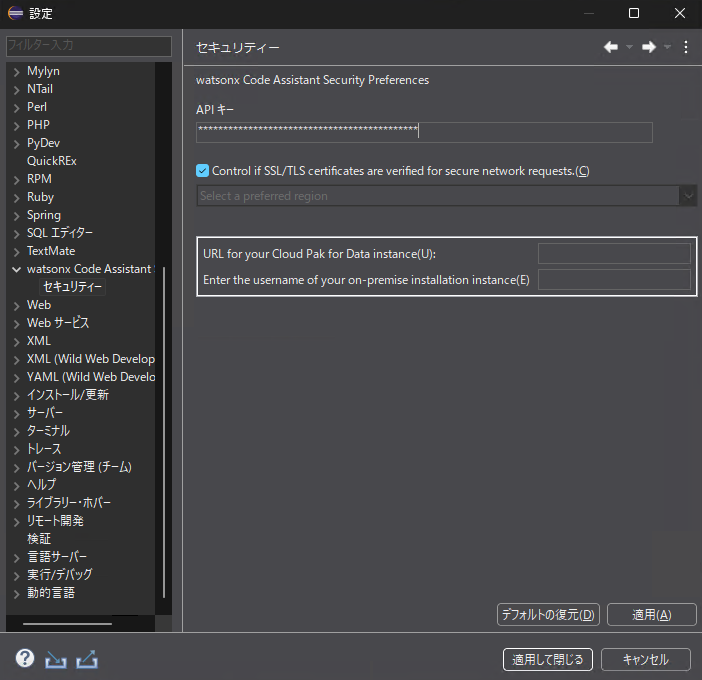
Task: Click the tree horizontal scrollbar
Action: (67, 623)
